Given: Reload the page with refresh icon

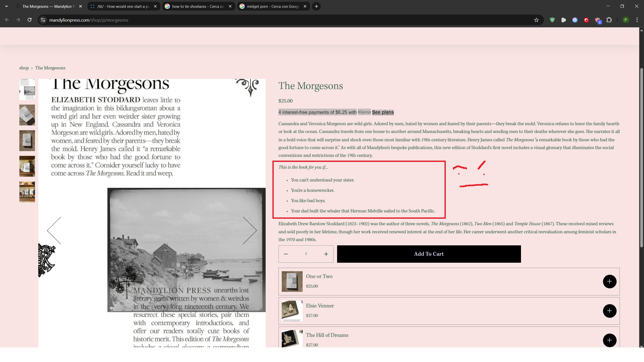Looking at the screenshot, I should tap(29, 20).
